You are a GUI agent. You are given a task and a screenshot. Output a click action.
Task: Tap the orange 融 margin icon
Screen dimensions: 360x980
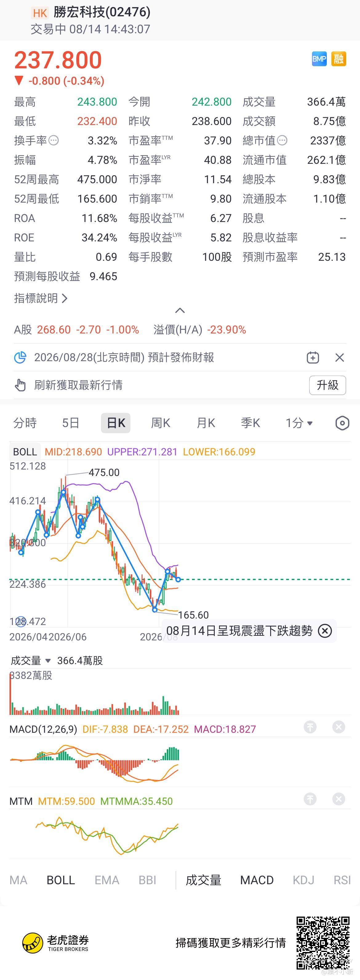pos(338,59)
